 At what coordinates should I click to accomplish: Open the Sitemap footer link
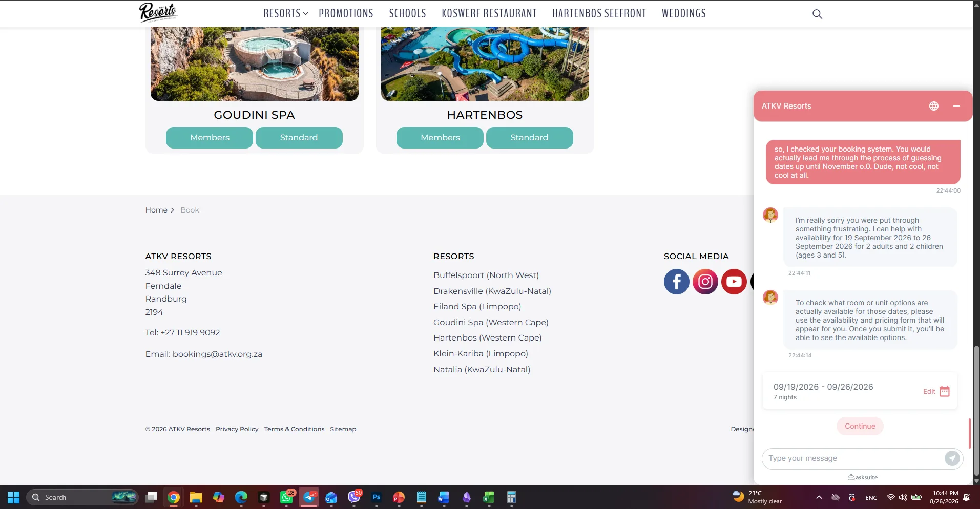[x=343, y=429]
